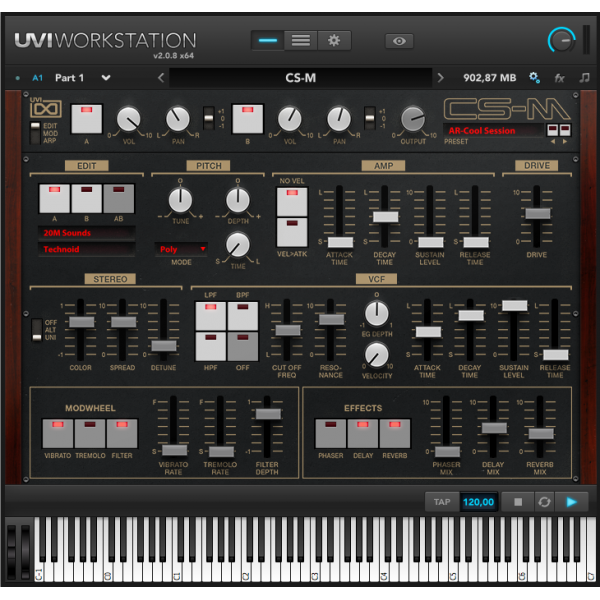The image size is (600, 600).
Task: Open the AR-Cool Session preset selector
Action: (493, 130)
